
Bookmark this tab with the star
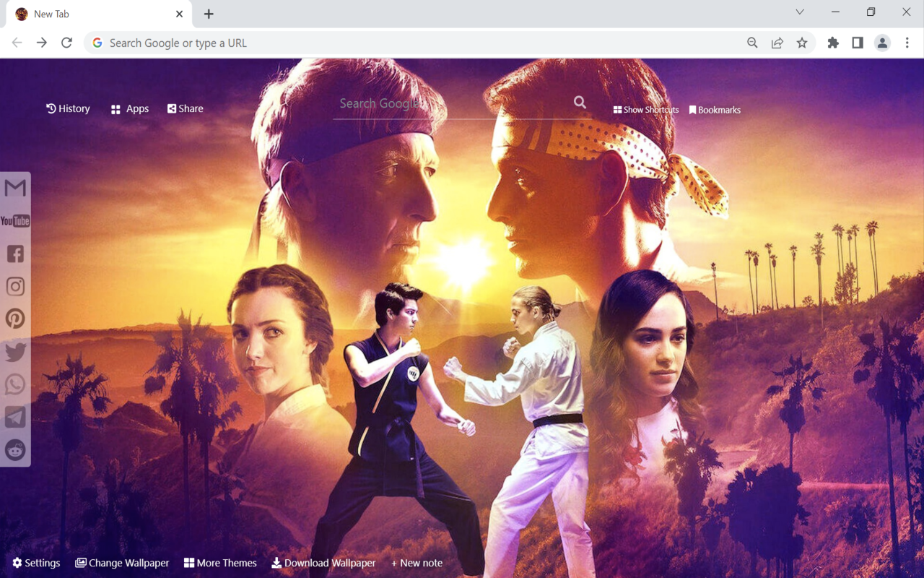[802, 43]
